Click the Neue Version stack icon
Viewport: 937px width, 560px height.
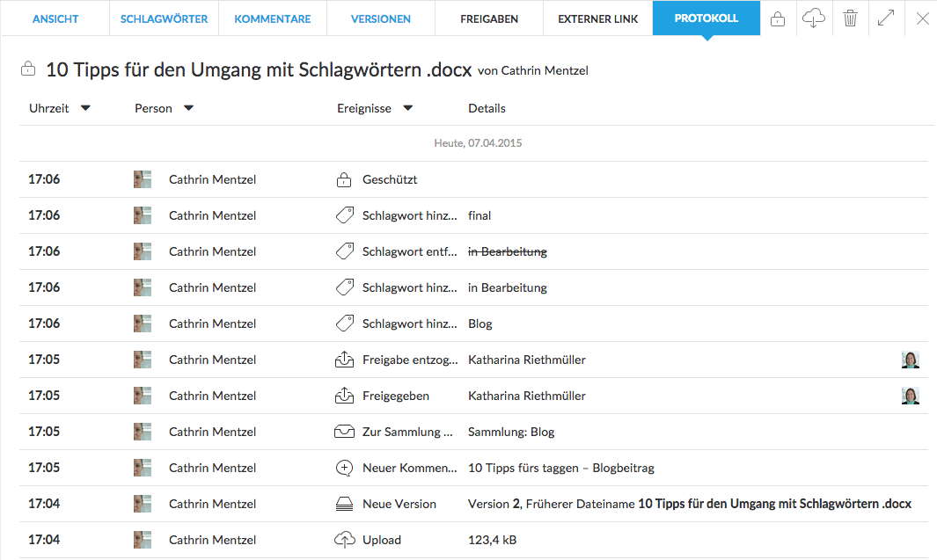(x=344, y=504)
